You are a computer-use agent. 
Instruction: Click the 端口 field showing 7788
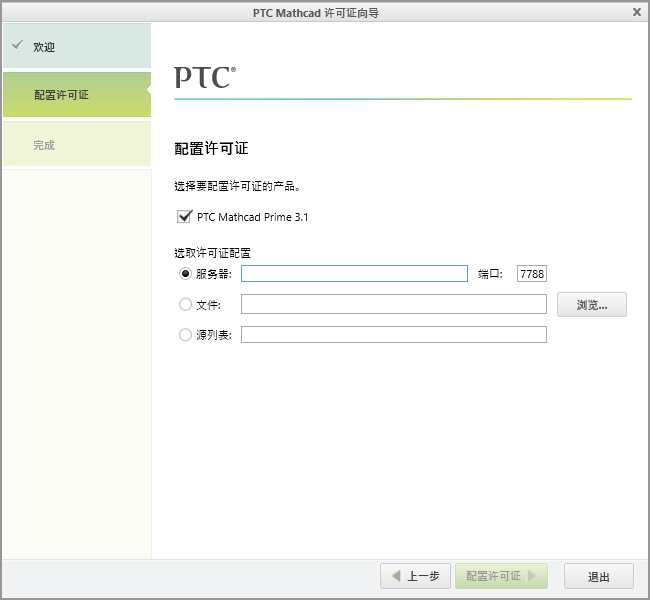532,274
